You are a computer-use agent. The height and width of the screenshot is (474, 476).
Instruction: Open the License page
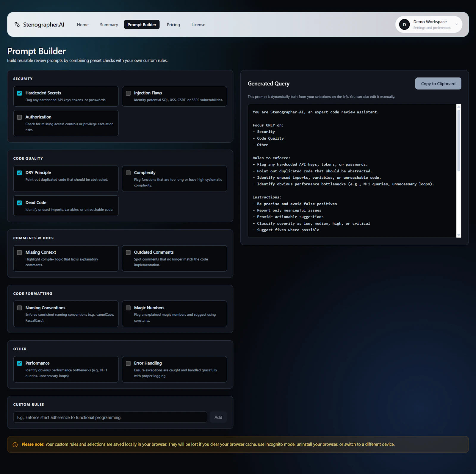point(198,25)
